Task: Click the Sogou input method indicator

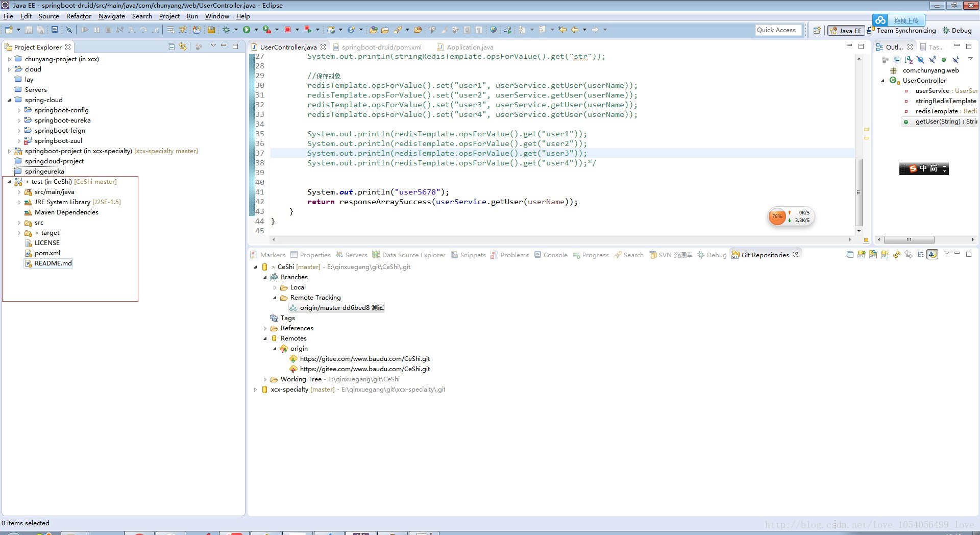Action: coord(924,168)
